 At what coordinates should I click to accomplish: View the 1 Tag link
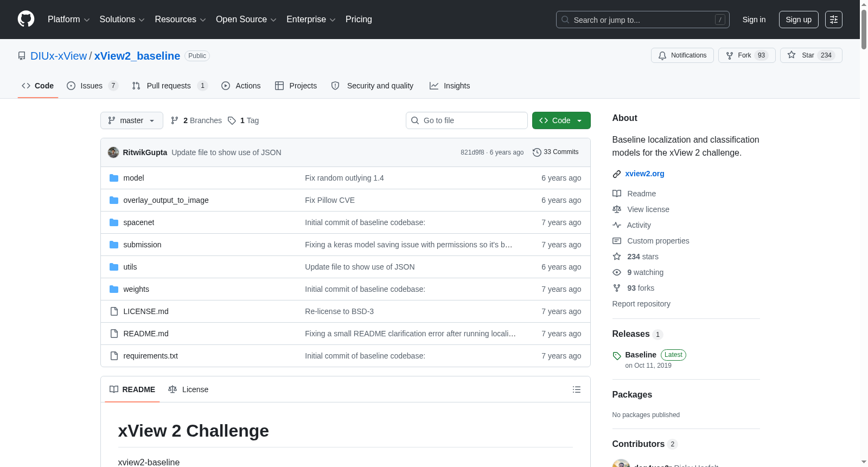click(244, 120)
